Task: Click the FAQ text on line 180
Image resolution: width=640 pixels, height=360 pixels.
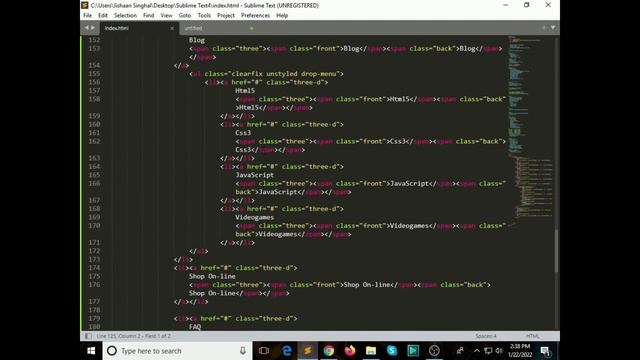Action: tap(195, 327)
